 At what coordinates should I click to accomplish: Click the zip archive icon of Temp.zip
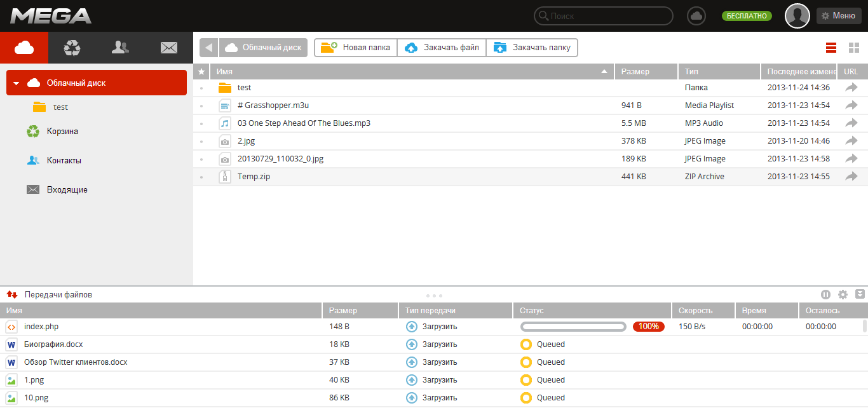(x=225, y=177)
